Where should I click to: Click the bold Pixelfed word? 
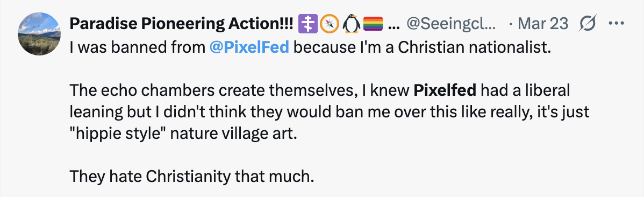pos(445,91)
